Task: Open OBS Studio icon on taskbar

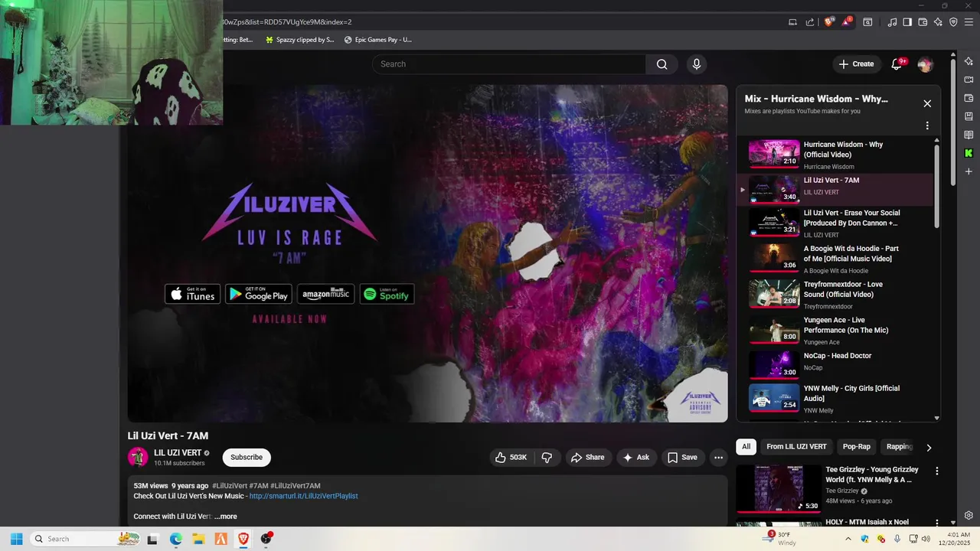Action: coord(266,539)
